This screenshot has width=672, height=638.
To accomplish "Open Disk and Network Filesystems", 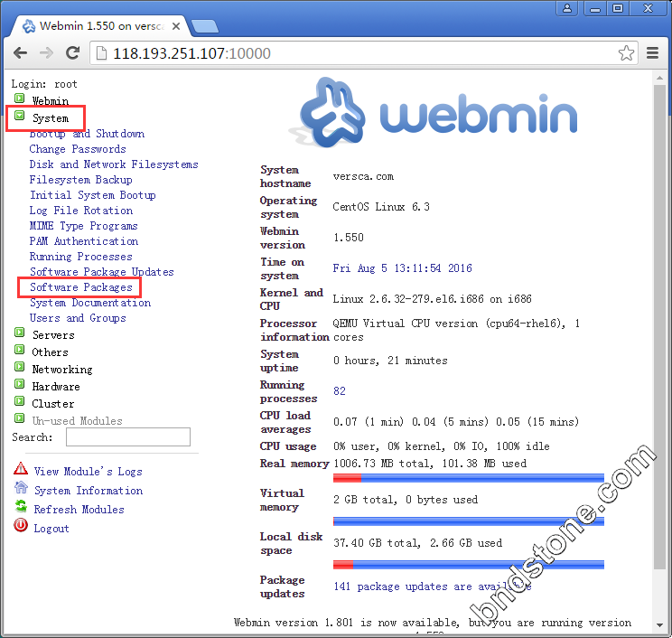I will (x=114, y=164).
